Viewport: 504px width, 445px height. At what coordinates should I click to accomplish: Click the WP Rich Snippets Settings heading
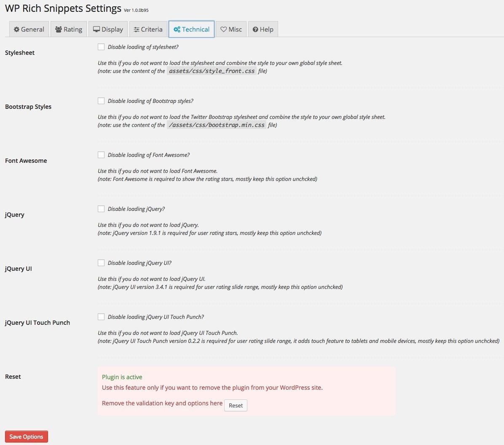tap(63, 8)
